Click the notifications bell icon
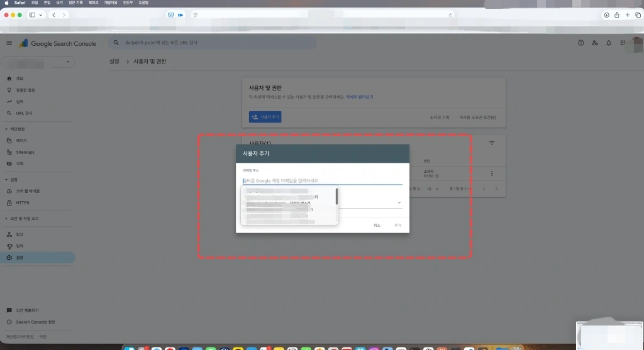The height and width of the screenshot is (350, 644). tap(608, 43)
